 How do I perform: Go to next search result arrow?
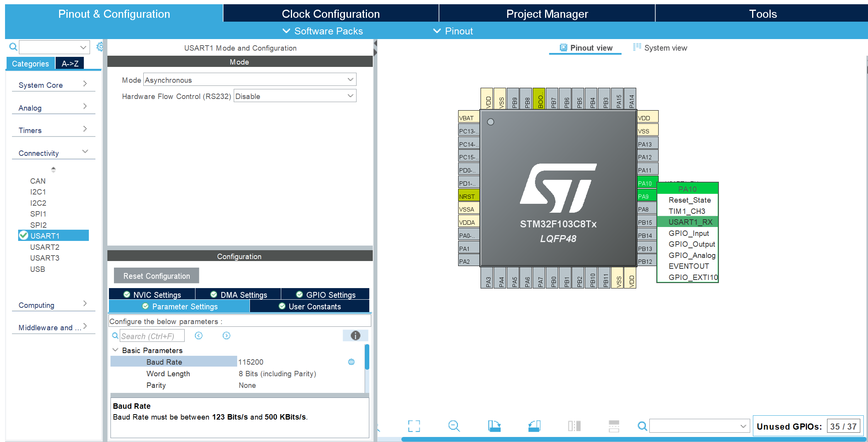click(226, 336)
